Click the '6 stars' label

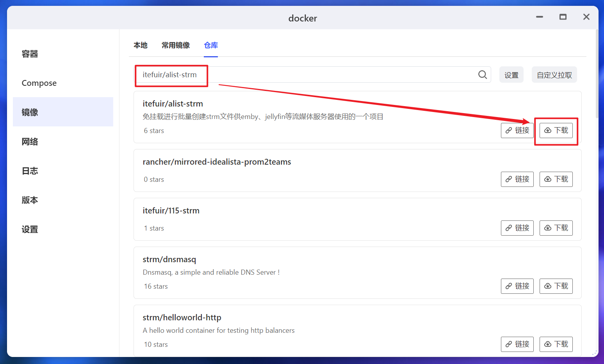pos(154,131)
